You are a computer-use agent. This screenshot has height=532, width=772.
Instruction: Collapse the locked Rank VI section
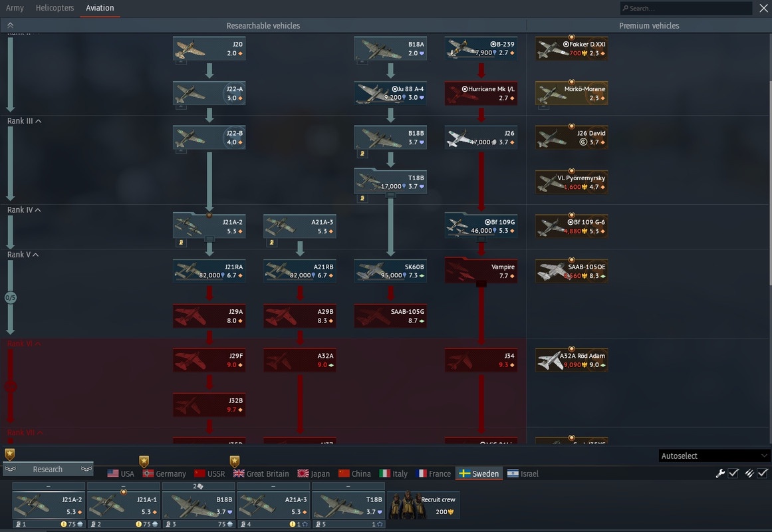coord(24,343)
